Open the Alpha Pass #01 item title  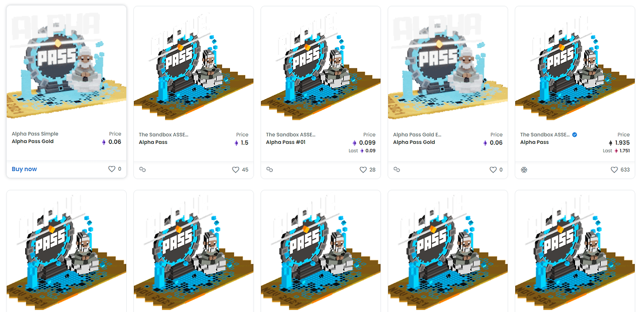(x=286, y=142)
